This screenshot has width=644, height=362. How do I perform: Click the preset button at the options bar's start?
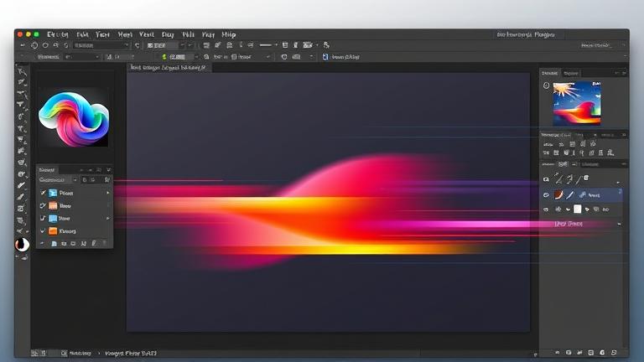click(48, 57)
